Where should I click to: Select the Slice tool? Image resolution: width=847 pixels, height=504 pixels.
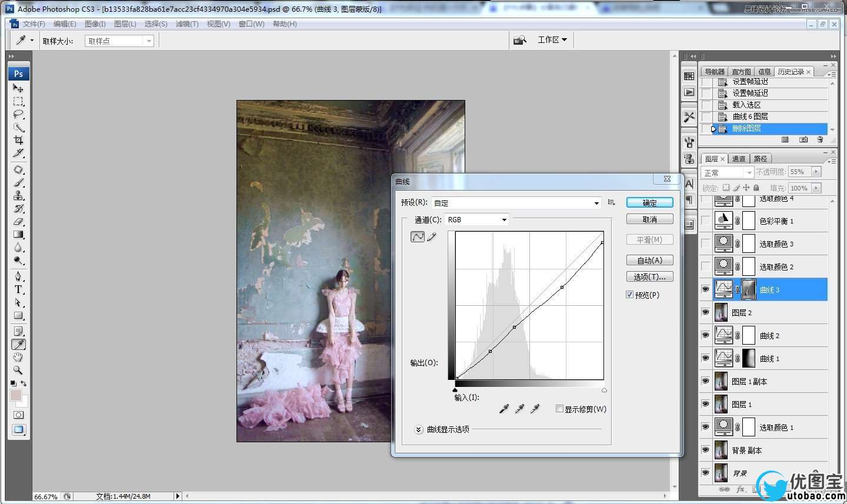click(18, 153)
